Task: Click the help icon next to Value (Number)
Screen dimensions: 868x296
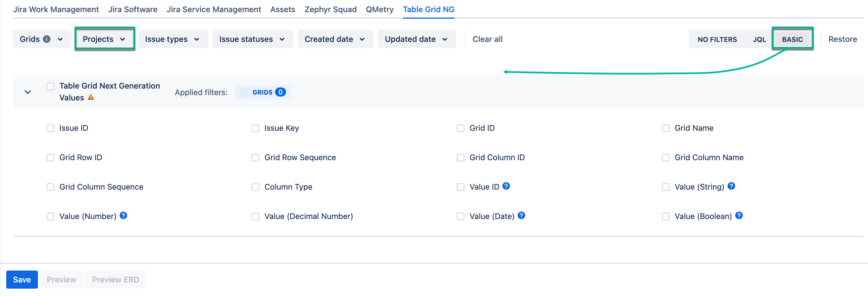Action: point(124,215)
